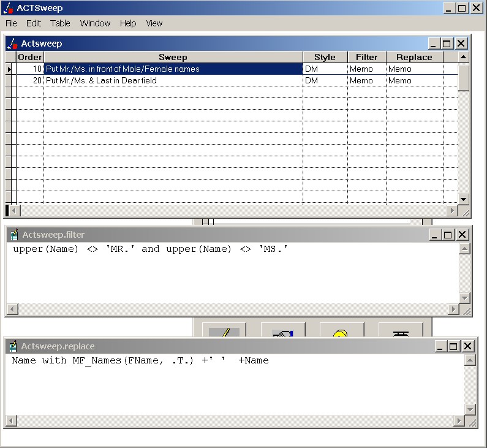This screenshot has width=487, height=448.
Task: Click the scroll down arrow in Actsweep.filter window
Action: point(464,298)
